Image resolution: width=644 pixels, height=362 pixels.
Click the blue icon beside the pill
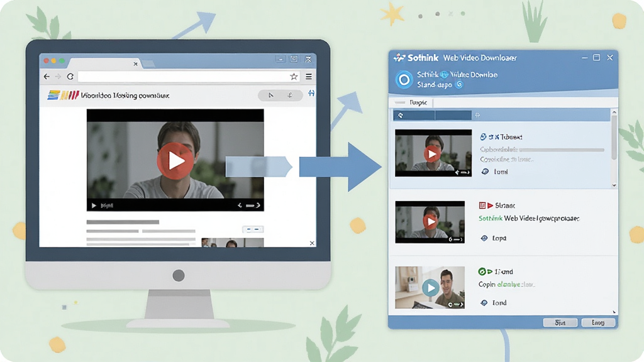pos(311,94)
